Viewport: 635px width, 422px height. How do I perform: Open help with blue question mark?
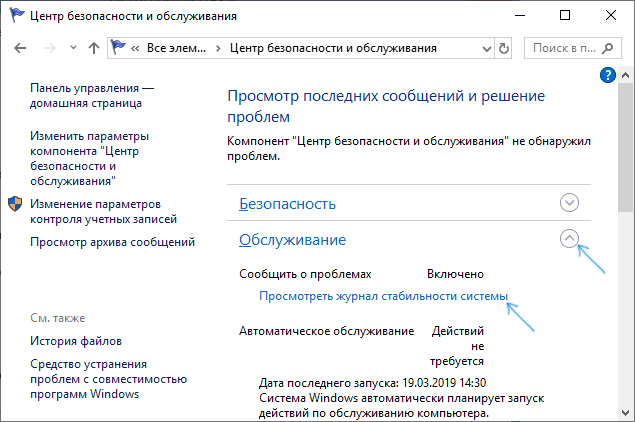607,75
